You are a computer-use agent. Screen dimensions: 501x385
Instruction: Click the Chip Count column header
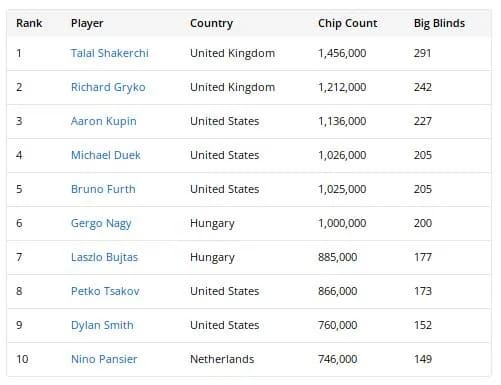pyautogui.click(x=348, y=23)
